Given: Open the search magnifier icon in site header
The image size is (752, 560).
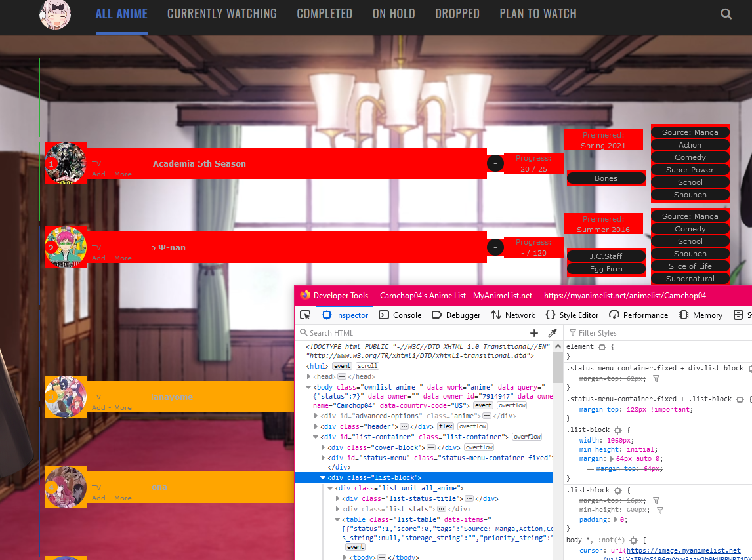Looking at the screenshot, I should 726,14.
